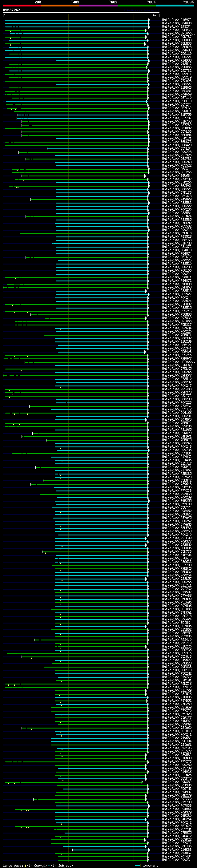Select the UniRef100_P83522 label
Image resolution: width=197 pixels, height=868 pixels.
pyautogui.click(x=177, y=165)
